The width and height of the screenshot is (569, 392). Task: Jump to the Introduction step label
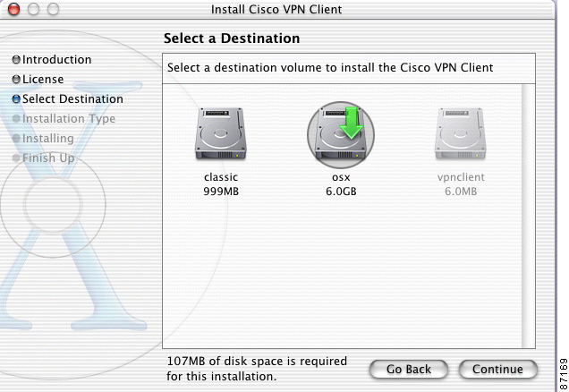pyautogui.click(x=56, y=60)
